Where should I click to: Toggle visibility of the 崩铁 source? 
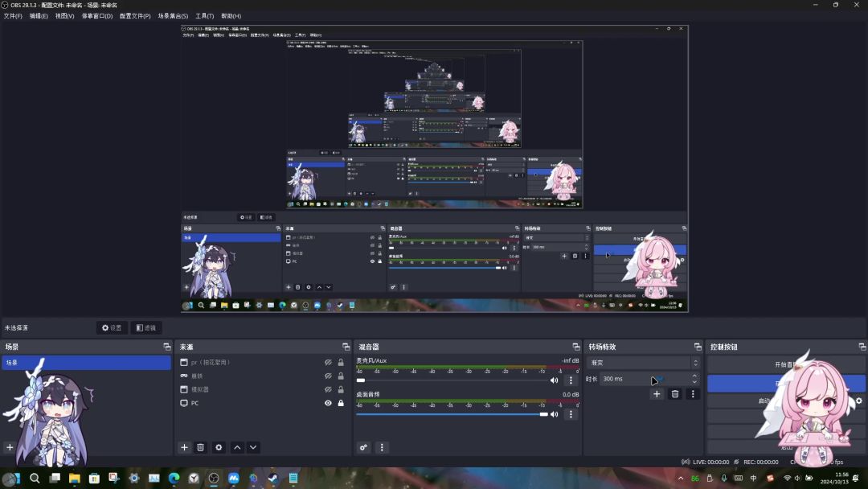(328, 376)
